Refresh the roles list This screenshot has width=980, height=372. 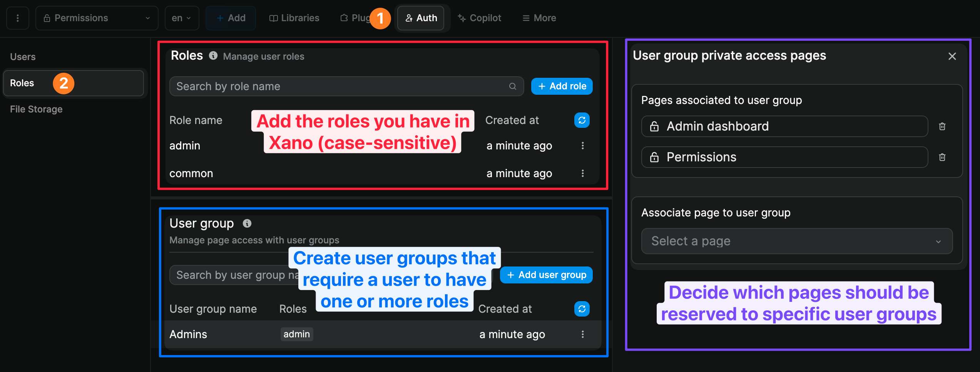tap(582, 120)
